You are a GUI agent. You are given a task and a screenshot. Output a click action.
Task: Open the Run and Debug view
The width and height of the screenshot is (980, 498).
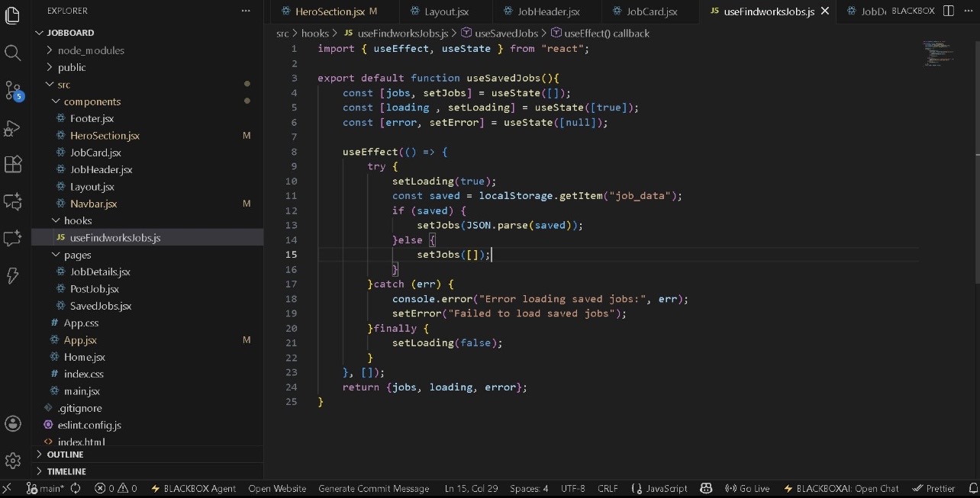pos(13,128)
